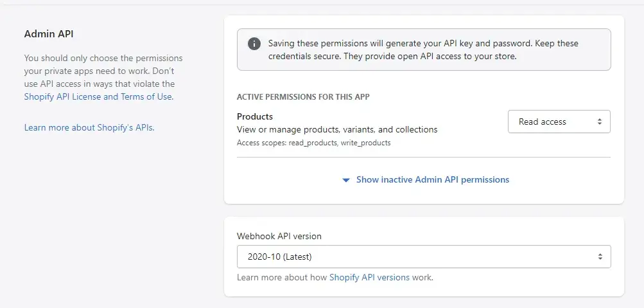The width and height of the screenshot is (644, 308).
Task: Expand Show inactive Admin API permissions
Action: tap(432, 180)
